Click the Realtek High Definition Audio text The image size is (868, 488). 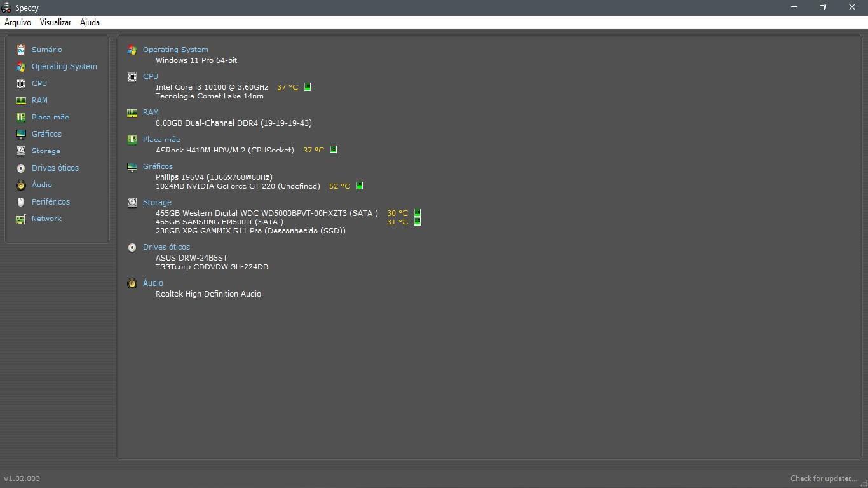[208, 294]
